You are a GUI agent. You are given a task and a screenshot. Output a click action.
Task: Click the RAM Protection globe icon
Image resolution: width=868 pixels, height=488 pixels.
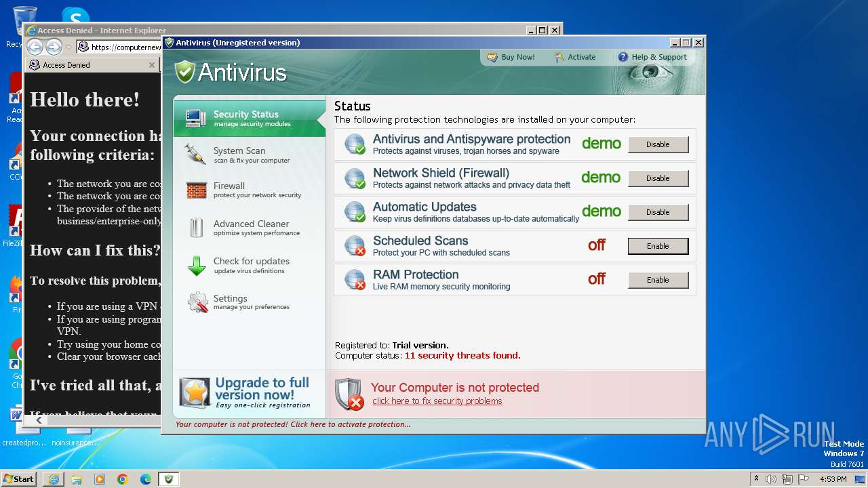(355, 279)
